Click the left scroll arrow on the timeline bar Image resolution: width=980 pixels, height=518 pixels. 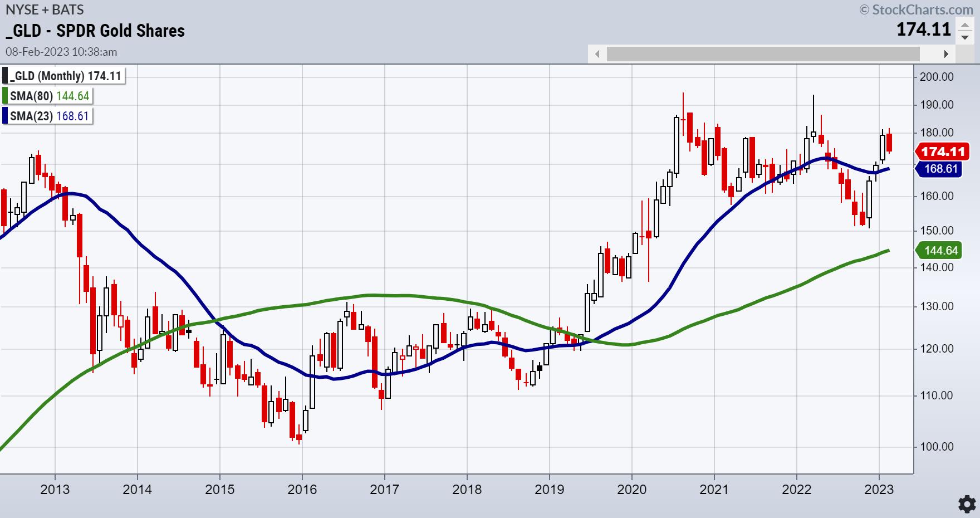pos(597,54)
